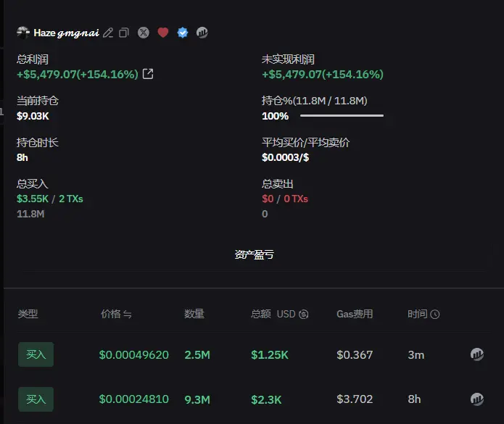
Task: Click the quantity 2.5M
Action: (197, 355)
